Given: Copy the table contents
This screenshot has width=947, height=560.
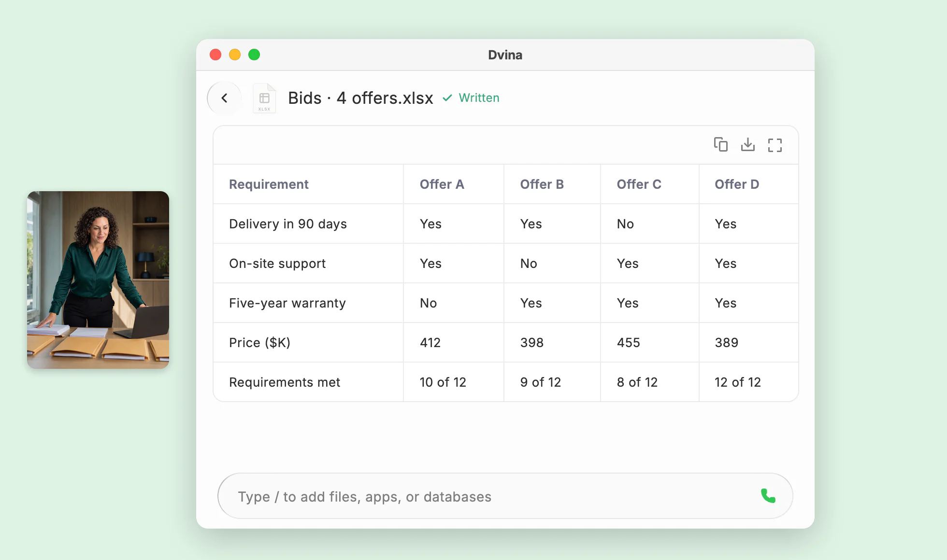Looking at the screenshot, I should (x=721, y=144).
